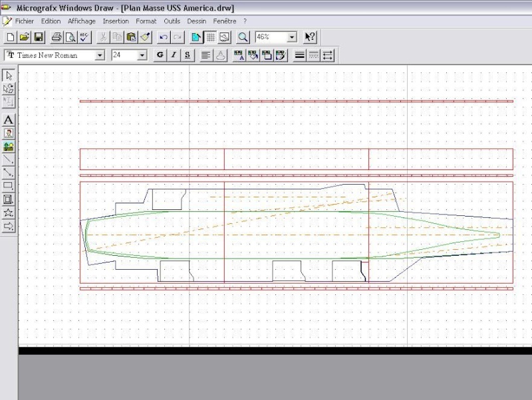The image size is (532, 400).
Task: Choose the dashed line style icon
Action: tap(313, 55)
